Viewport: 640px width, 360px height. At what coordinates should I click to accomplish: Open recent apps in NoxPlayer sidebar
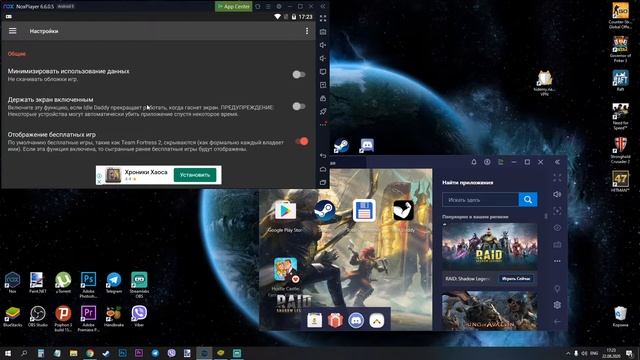(x=323, y=182)
